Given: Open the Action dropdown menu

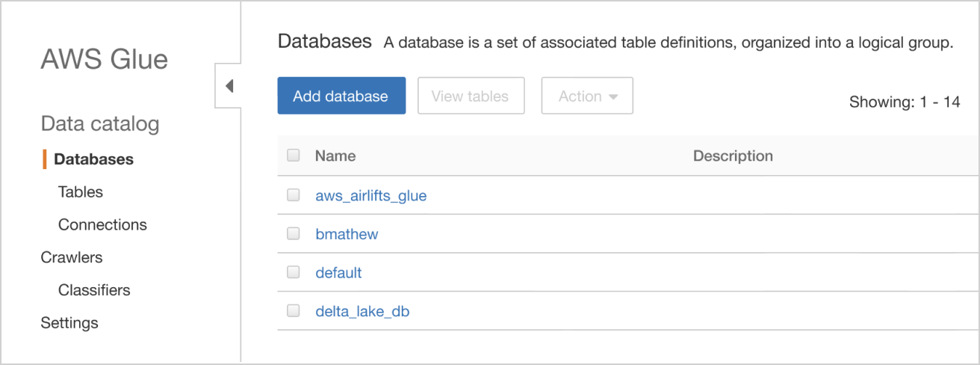Looking at the screenshot, I should coord(587,96).
